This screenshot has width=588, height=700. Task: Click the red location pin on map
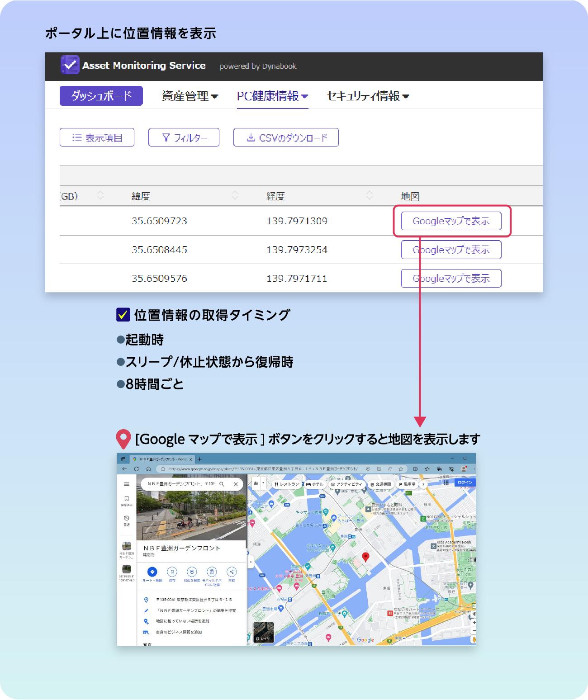pyautogui.click(x=366, y=557)
